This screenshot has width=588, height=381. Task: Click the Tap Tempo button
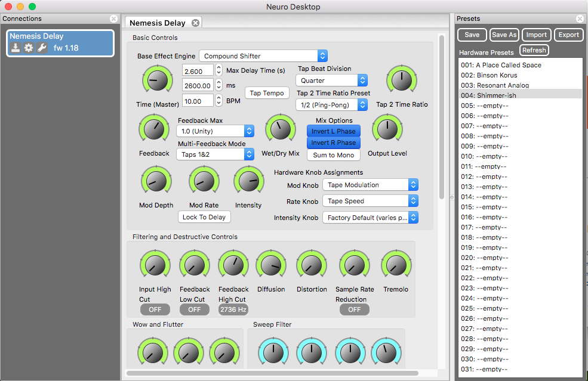(267, 93)
